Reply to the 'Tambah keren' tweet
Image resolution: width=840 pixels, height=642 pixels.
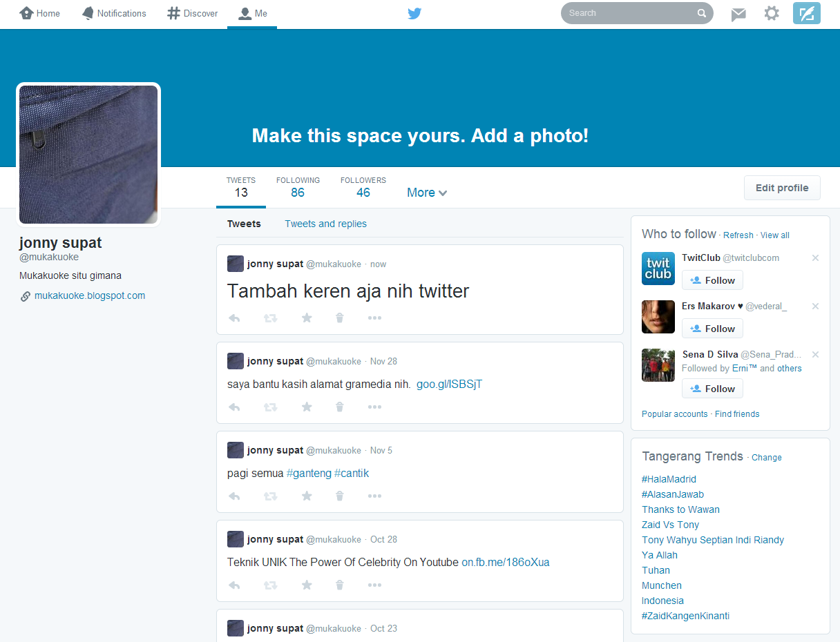coord(234,318)
